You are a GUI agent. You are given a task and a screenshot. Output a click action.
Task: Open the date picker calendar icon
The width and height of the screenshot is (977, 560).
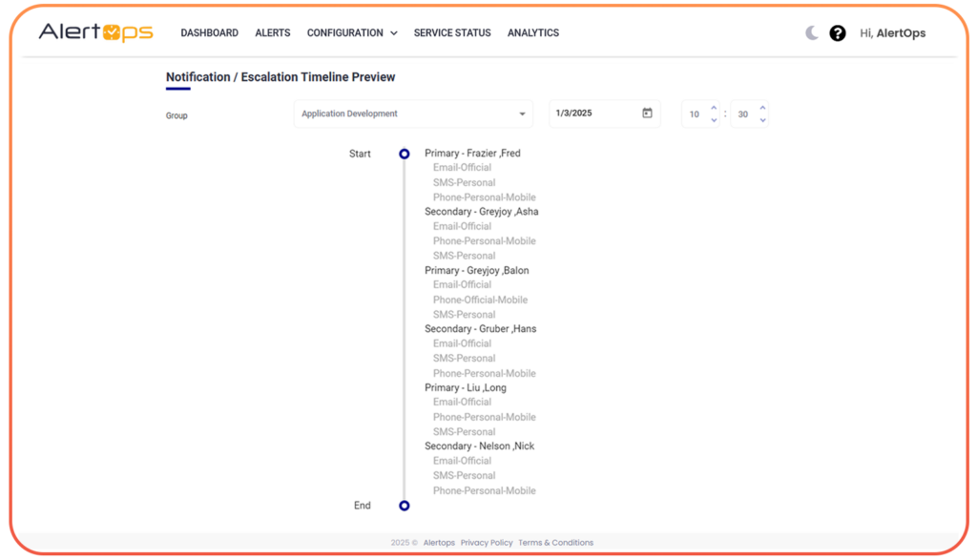click(x=648, y=113)
